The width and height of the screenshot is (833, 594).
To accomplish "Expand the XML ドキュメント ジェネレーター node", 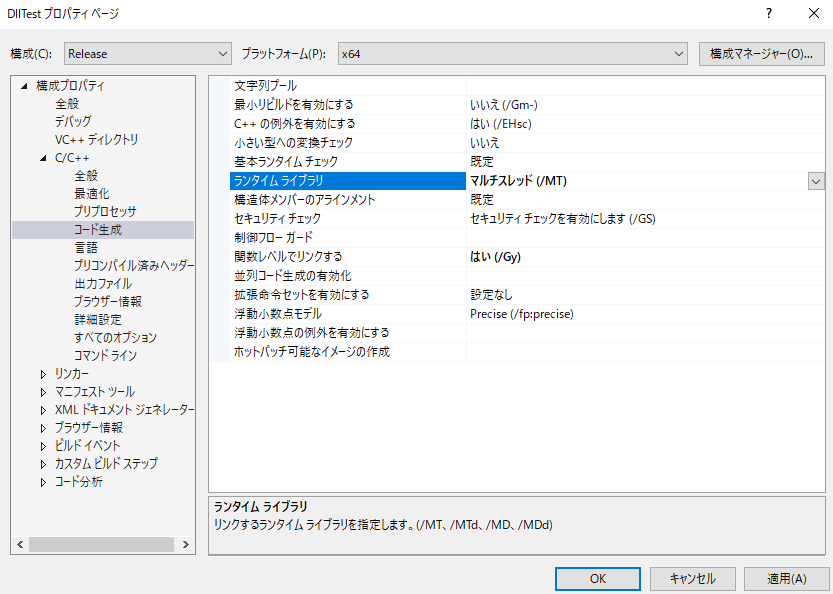I will [44, 410].
